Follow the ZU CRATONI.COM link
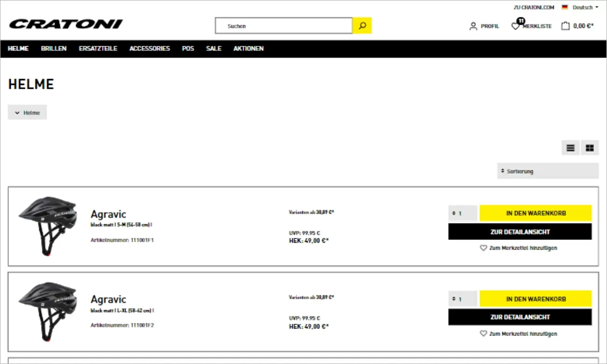 click(x=534, y=7)
